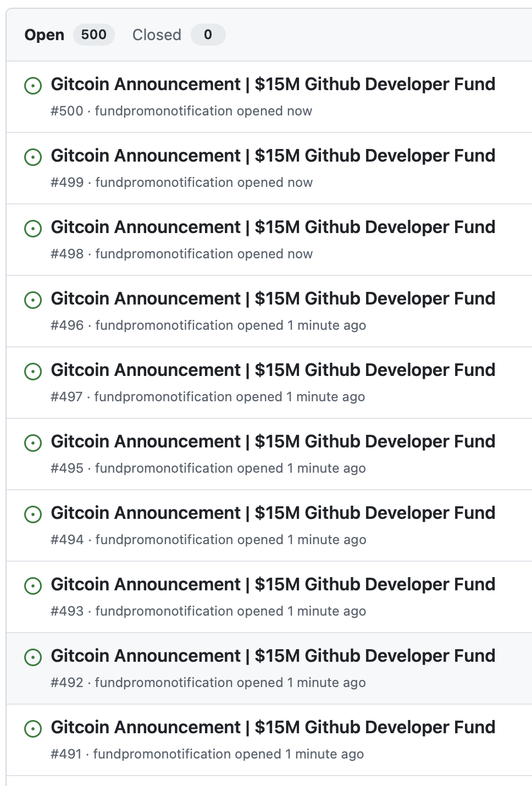Viewport: 532px width, 786px height.
Task: Open the Gitcoin Announcement issue numbered #491
Action: click(273, 727)
